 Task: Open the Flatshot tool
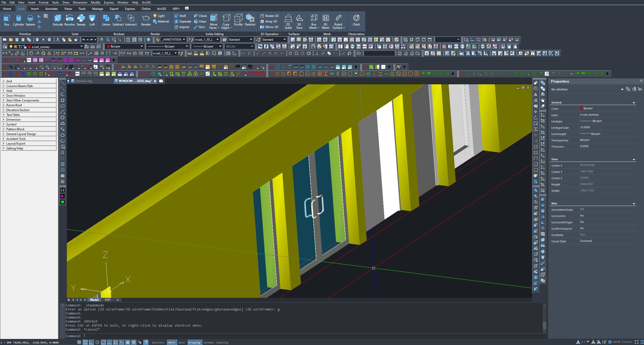pyautogui.click(x=250, y=20)
